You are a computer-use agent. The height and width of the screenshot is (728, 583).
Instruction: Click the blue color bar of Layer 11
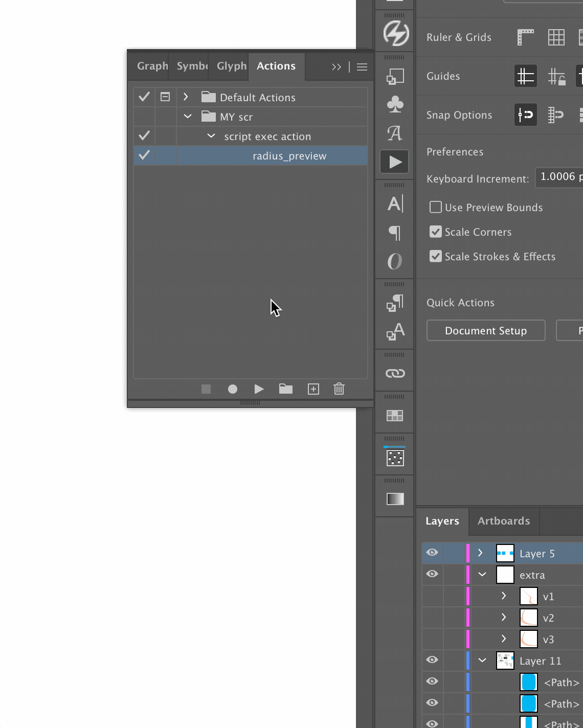pyautogui.click(x=468, y=661)
